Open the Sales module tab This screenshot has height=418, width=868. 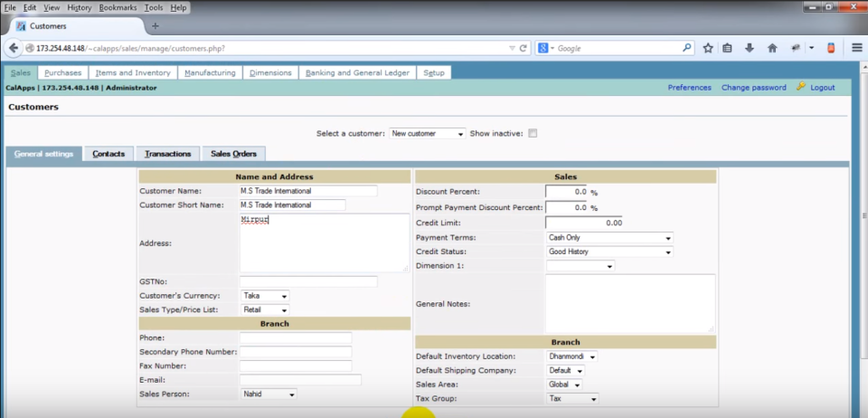click(x=21, y=72)
